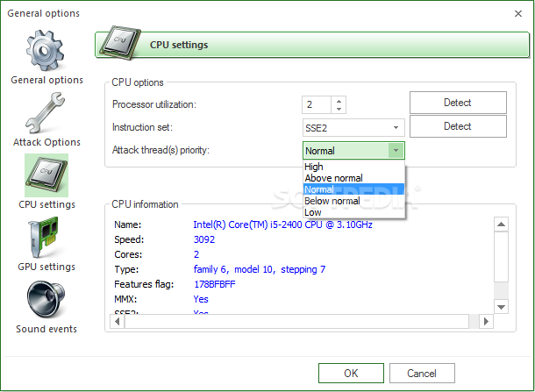Choose Normal priority in the list

pyautogui.click(x=353, y=189)
